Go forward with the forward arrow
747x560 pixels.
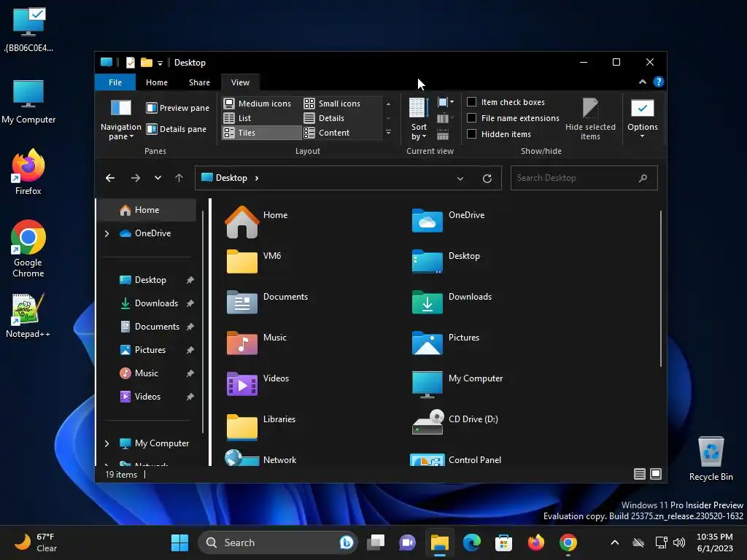(x=135, y=178)
